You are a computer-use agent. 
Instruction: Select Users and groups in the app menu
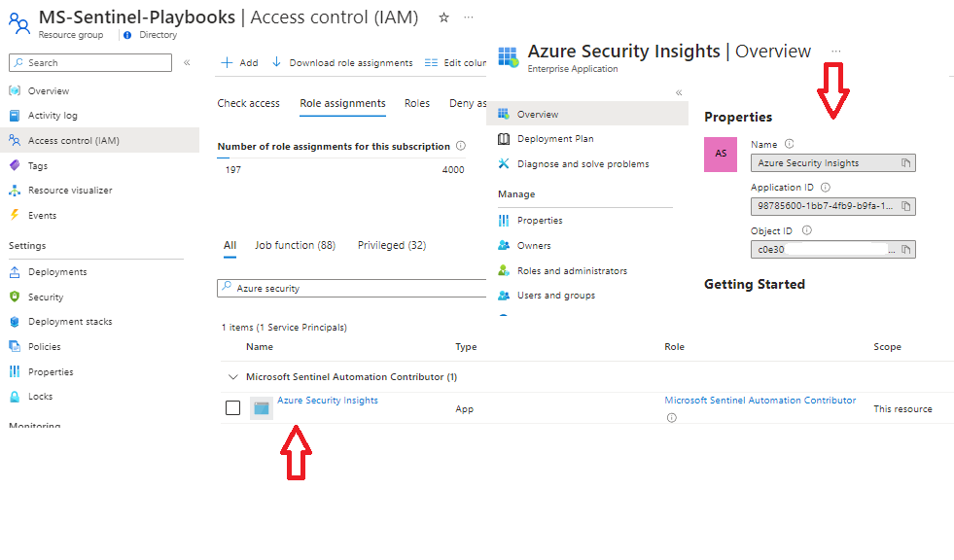(570, 296)
